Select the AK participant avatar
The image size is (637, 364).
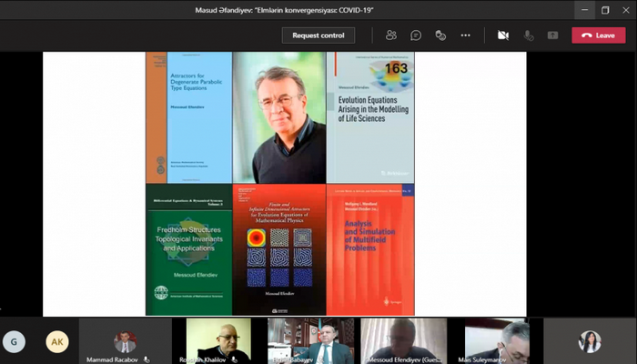pyautogui.click(x=57, y=341)
